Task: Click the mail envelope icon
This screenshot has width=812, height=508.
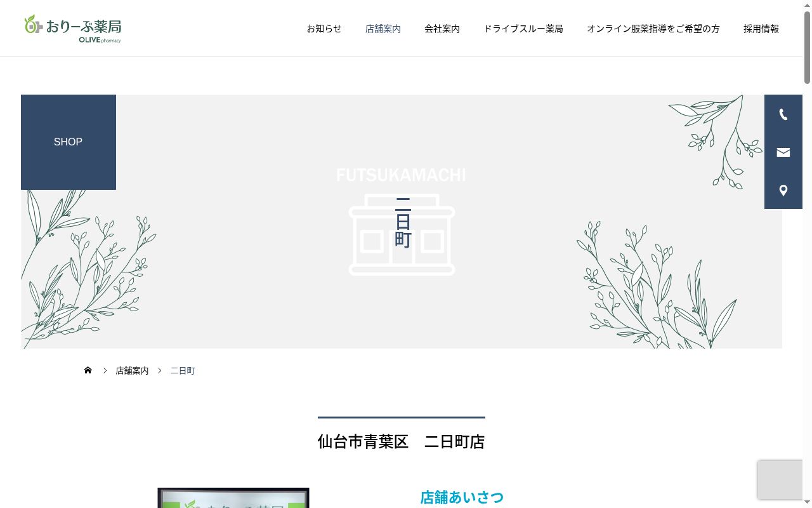Action: click(783, 152)
